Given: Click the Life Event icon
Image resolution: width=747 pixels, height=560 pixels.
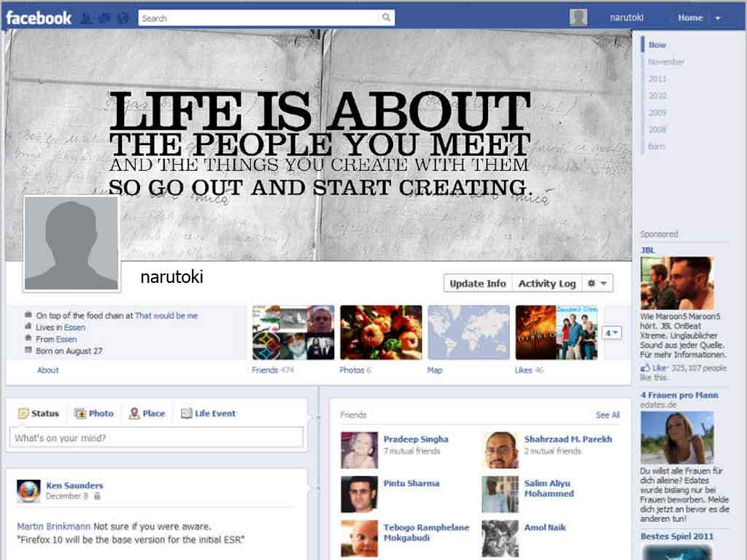Looking at the screenshot, I should click(x=186, y=413).
